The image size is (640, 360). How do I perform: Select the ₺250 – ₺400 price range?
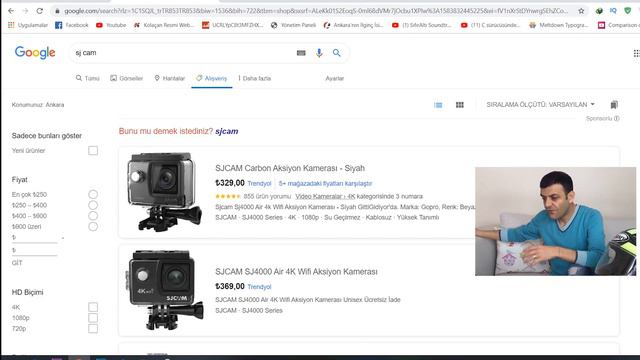click(x=93, y=205)
